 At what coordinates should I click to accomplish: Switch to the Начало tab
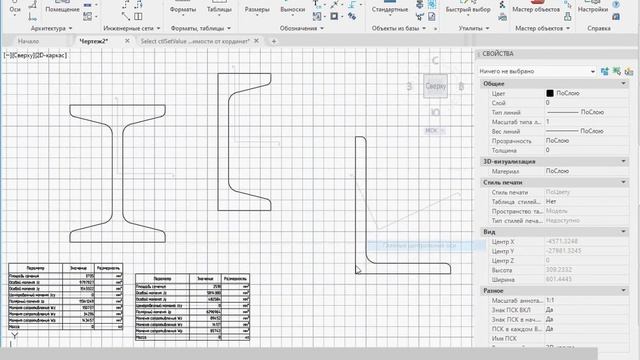pos(28,41)
